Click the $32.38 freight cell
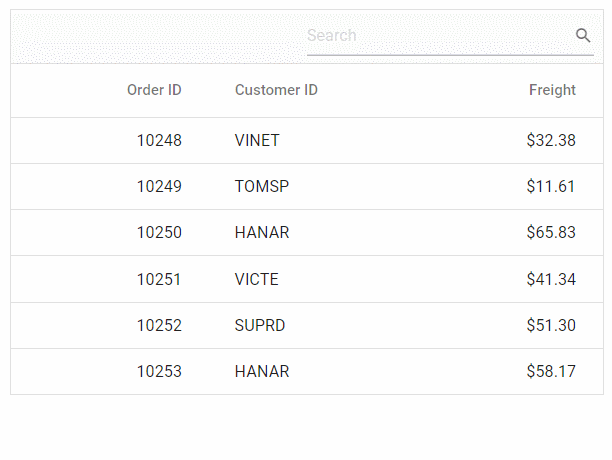Image resolution: width=612 pixels, height=460 pixels. point(551,141)
